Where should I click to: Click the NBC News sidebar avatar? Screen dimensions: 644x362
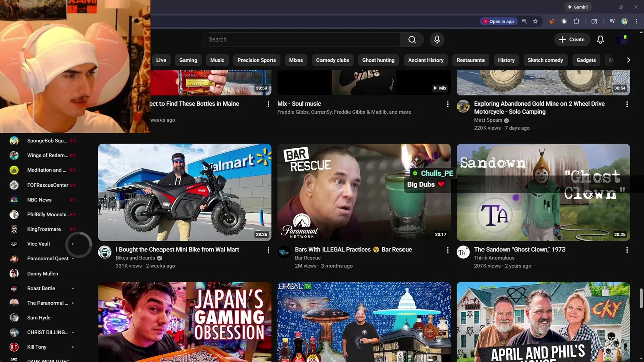coord(14,200)
